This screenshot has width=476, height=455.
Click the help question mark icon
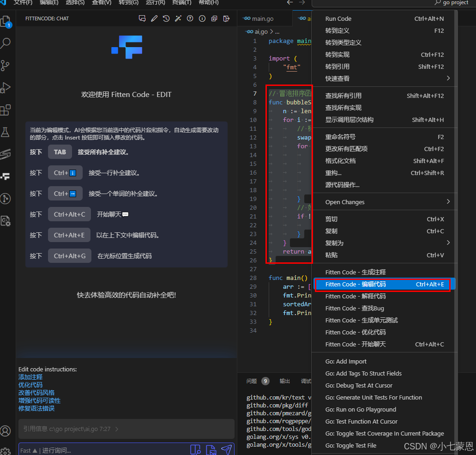pyautogui.click(x=190, y=19)
